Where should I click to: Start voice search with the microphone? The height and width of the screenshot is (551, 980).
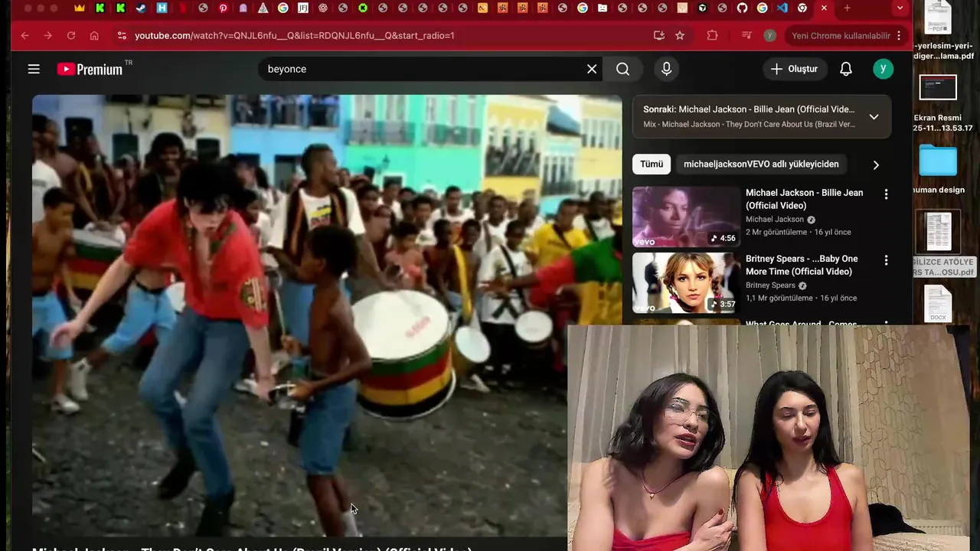click(666, 69)
